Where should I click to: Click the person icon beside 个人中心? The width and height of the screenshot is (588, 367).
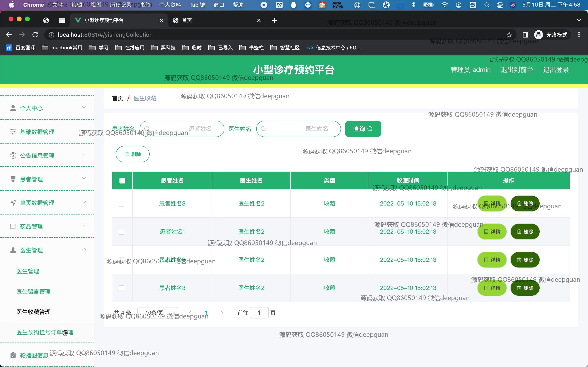(13, 108)
